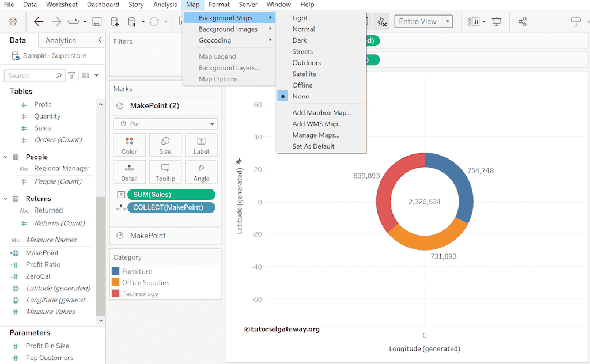
Task: Click the add new data source icon
Action: 115,22
